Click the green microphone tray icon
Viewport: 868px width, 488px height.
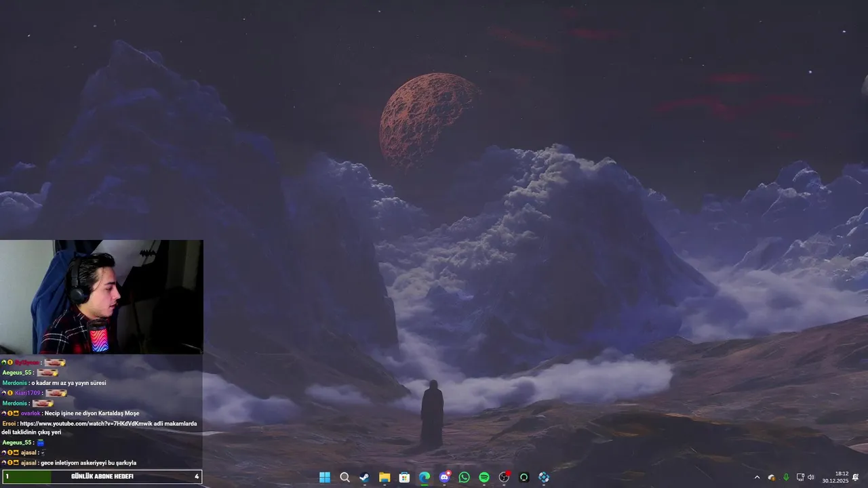coord(786,477)
